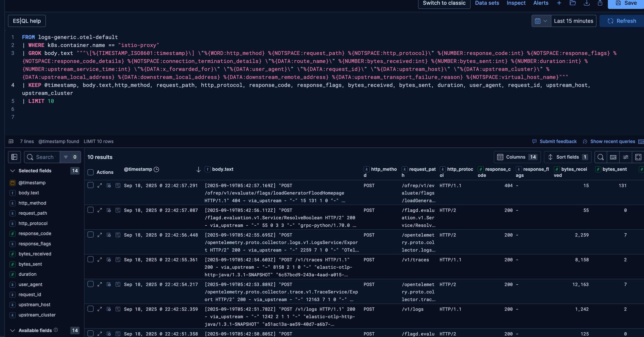Screen dimensions: 644x337
Task: Toggle the select-all rows checkbox
Action: click(x=91, y=172)
